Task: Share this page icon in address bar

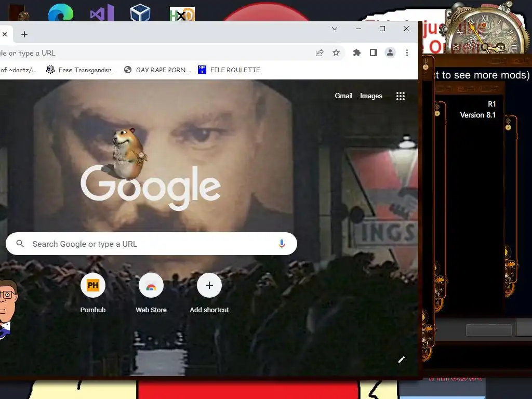Action: click(x=320, y=52)
